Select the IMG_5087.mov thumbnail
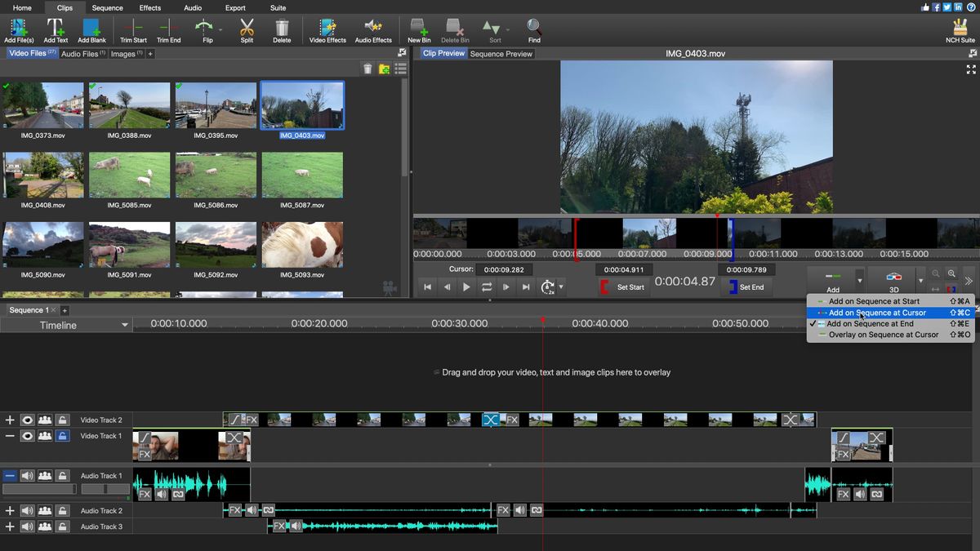Viewport: 980px width, 551px height. 302,174
